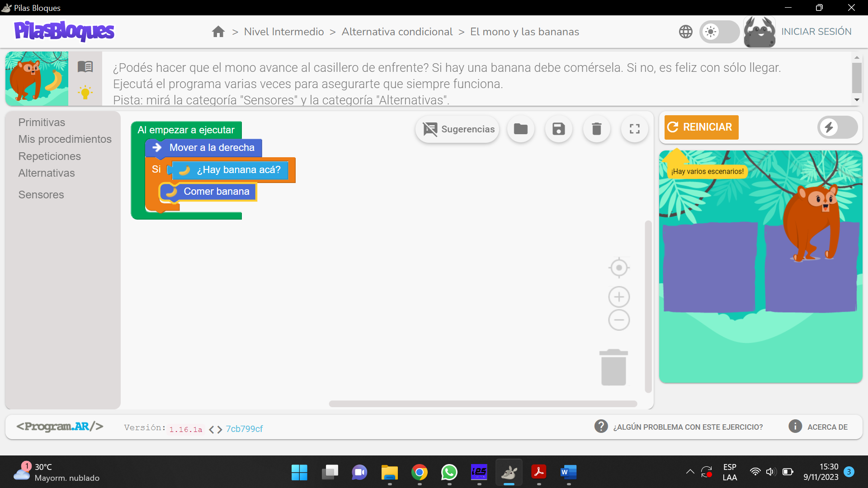Toggle turbo lightning mode switch
The width and height of the screenshot is (868, 488).
[837, 127]
